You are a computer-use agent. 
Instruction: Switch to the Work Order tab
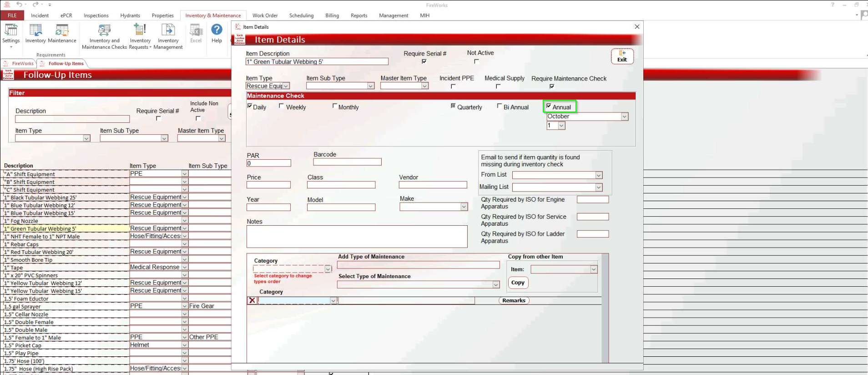pos(265,15)
